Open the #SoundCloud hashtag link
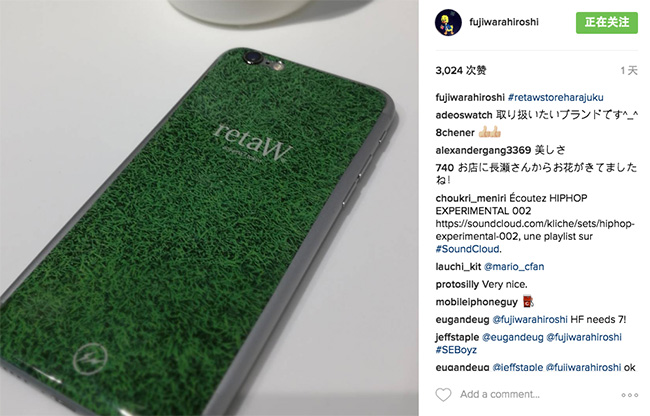 coord(468,249)
